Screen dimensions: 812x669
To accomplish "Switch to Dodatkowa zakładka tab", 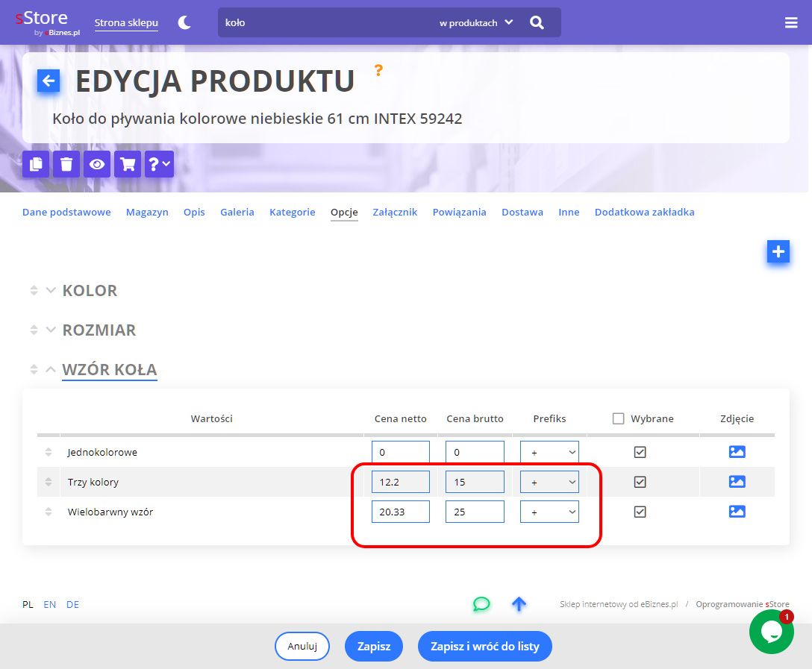I will pos(644,212).
